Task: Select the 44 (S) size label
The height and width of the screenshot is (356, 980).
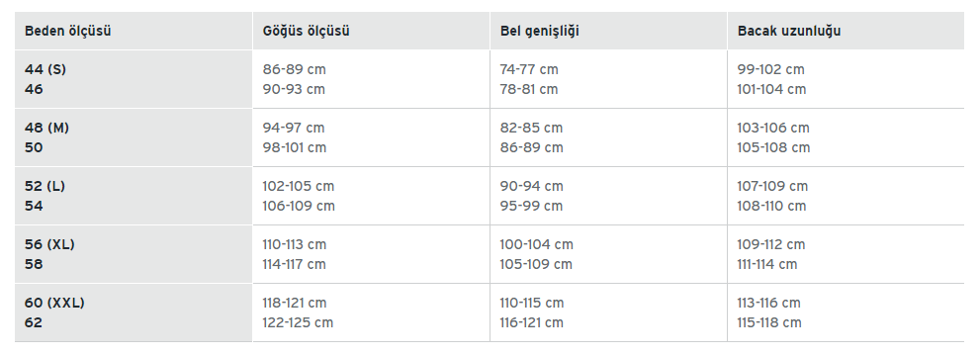Action: coord(45,69)
